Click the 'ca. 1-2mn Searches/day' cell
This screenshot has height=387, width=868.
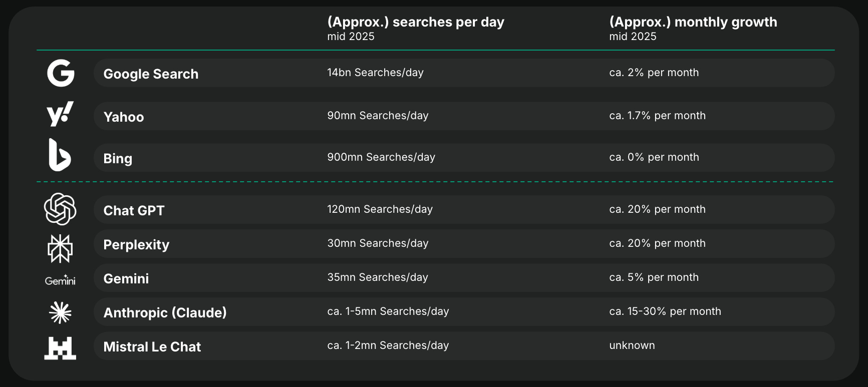click(x=388, y=345)
